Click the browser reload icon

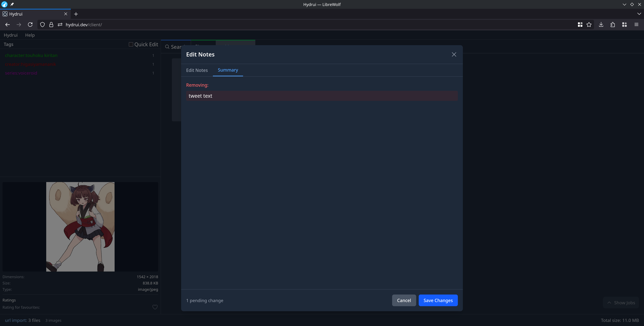30,25
